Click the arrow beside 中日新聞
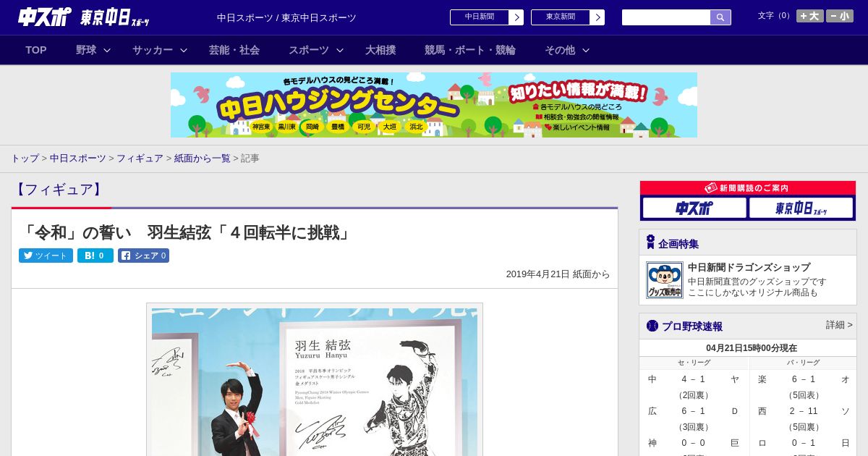The width and height of the screenshot is (868, 456). tap(516, 17)
